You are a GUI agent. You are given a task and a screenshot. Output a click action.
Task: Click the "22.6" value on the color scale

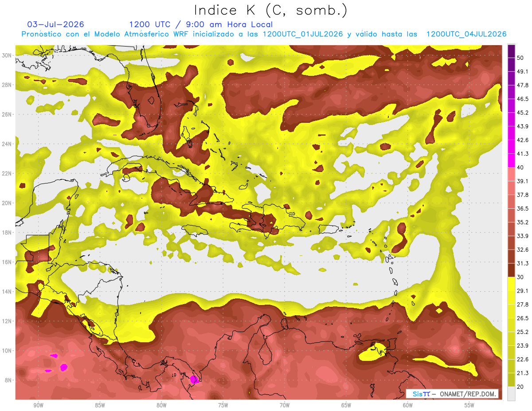[523, 359]
